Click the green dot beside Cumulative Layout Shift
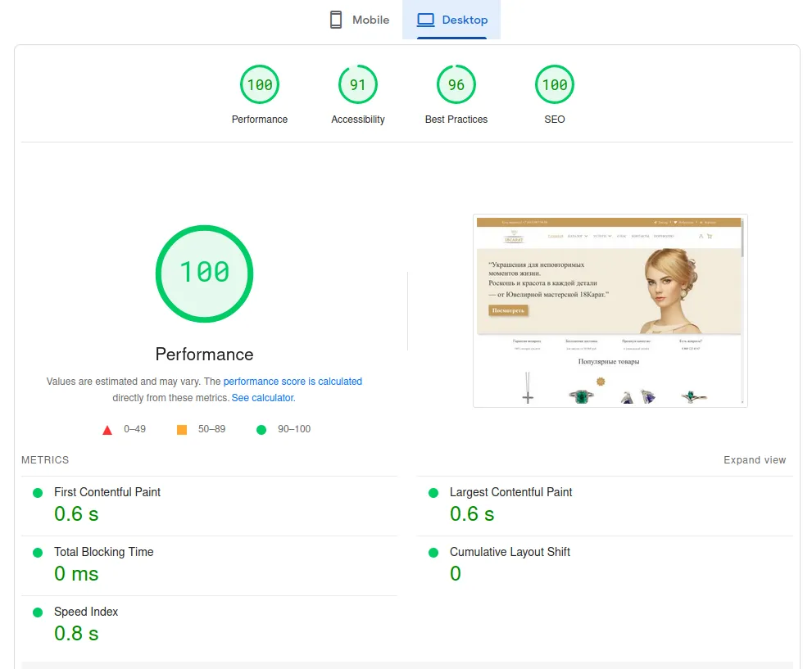812x669 pixels. 433,553
